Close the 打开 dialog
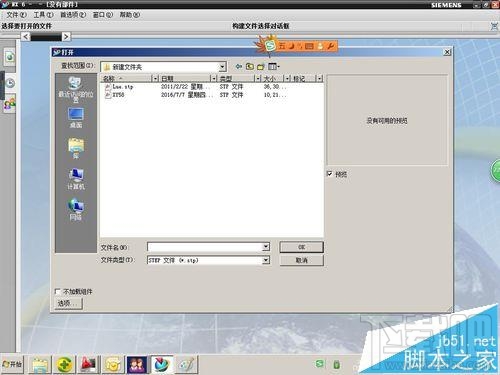Screen dimensions: 500x375 tap(447, 52)
